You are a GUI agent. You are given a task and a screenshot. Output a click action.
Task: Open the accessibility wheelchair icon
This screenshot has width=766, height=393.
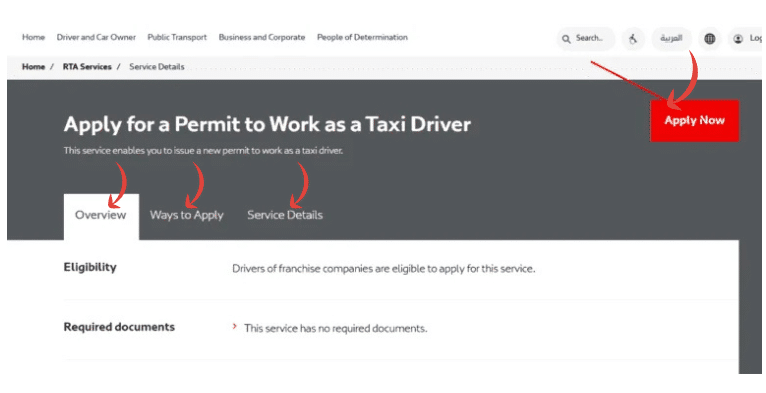(x=633, y=39)
